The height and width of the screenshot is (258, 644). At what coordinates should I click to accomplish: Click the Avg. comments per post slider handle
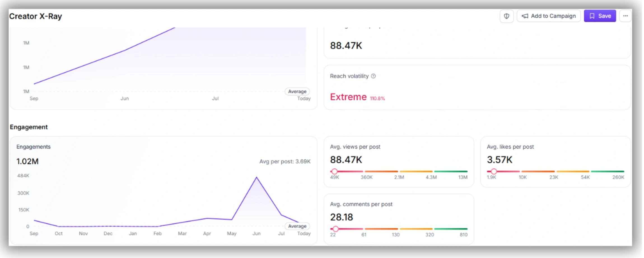click(x=335, y=229)
